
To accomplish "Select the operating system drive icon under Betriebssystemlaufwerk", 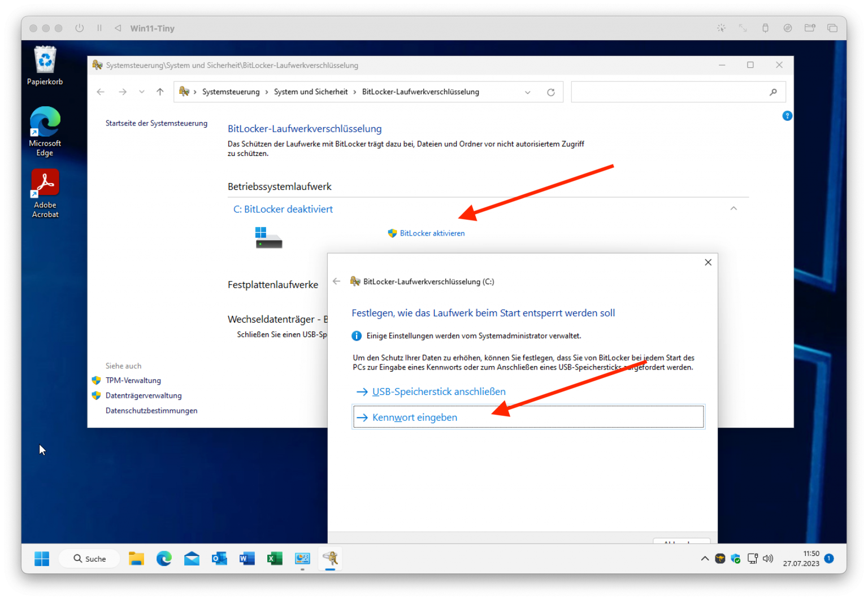I will pos(268,237).
